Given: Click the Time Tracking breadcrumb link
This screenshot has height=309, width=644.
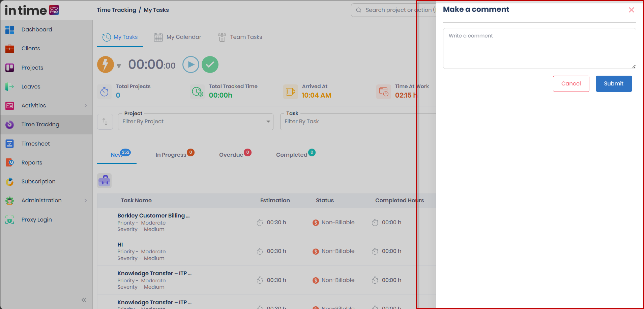Looking at the screenshot, I should 116,10.
